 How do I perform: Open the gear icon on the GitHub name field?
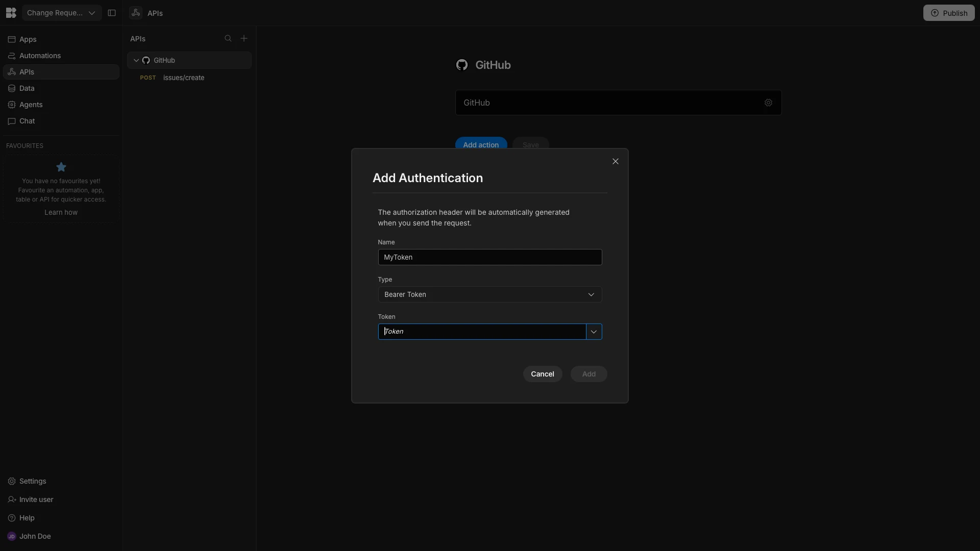pyautogui.click(x=769, y=103)
